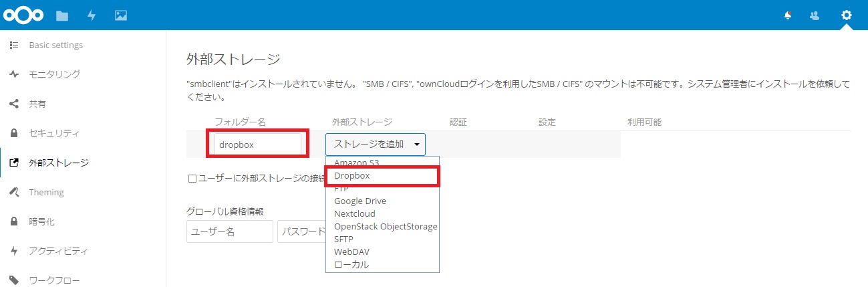
Task: Click the ワークフロー tag icon
Action: tap(14, 280)
